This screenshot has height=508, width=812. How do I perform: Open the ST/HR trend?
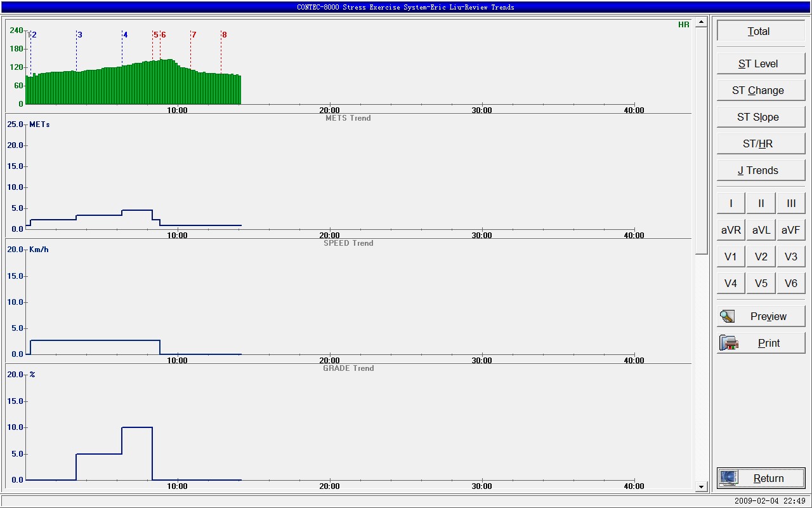click(x=760, y=144)
